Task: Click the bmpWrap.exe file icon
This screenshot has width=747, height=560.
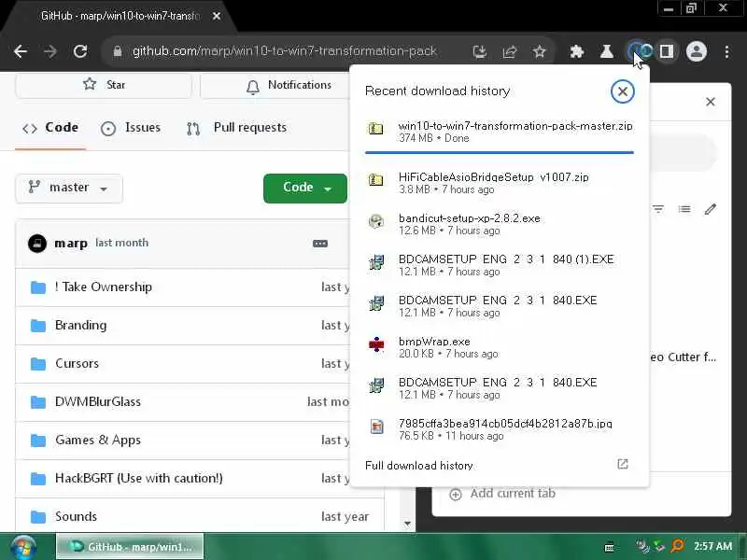Action: (x=376, y=344)
